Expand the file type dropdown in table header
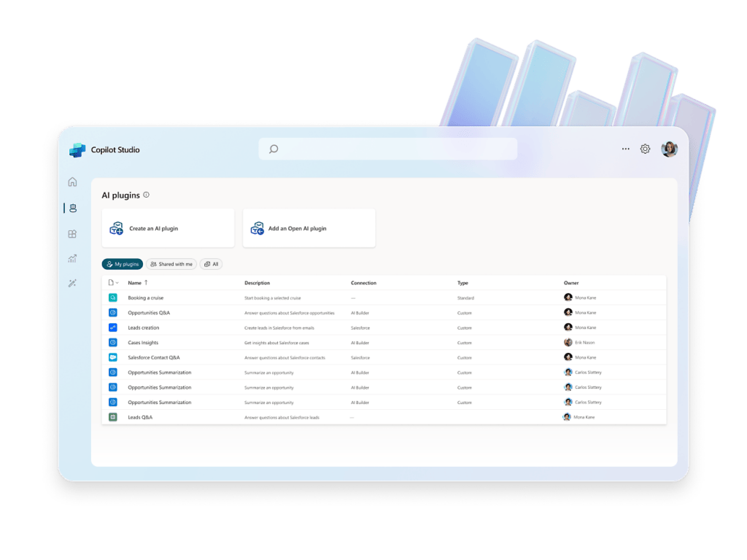This screenshot has height=560, width=747. [113, 283]
